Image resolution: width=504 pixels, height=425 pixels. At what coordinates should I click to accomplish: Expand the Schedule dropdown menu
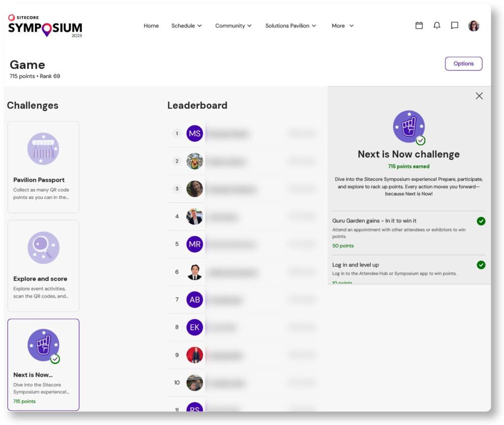tap(186, 26)
